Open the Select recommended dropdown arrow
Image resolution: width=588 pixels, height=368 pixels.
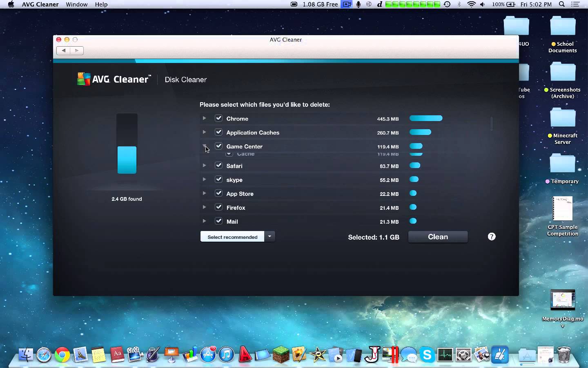click(x=269, y=237)
